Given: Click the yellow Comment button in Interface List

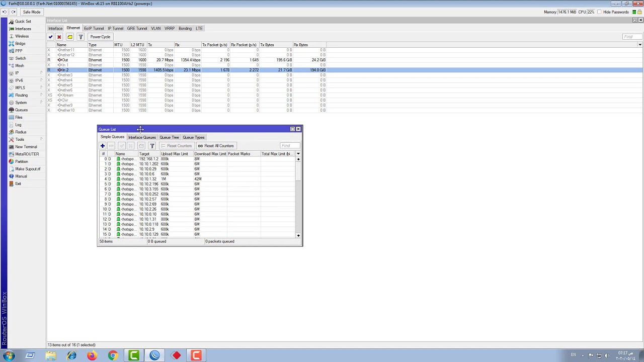Looking at the screenshot, I should coord(70,37).
